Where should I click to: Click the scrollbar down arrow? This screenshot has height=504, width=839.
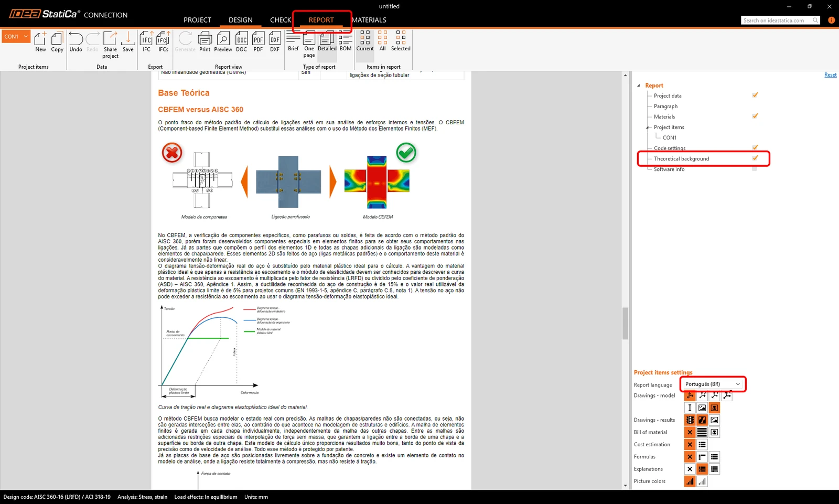[x=625, y=486]
